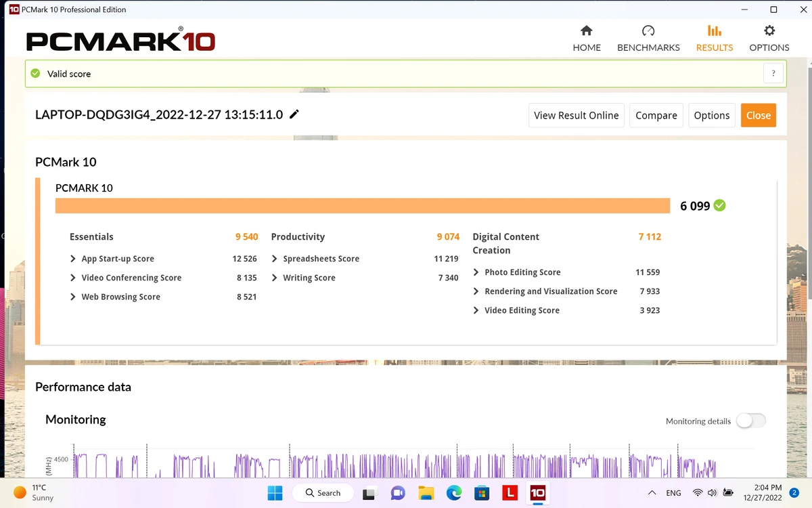Go to the Benchmarks gauge icon
This screenshot has height=508, width=812.
648,31
